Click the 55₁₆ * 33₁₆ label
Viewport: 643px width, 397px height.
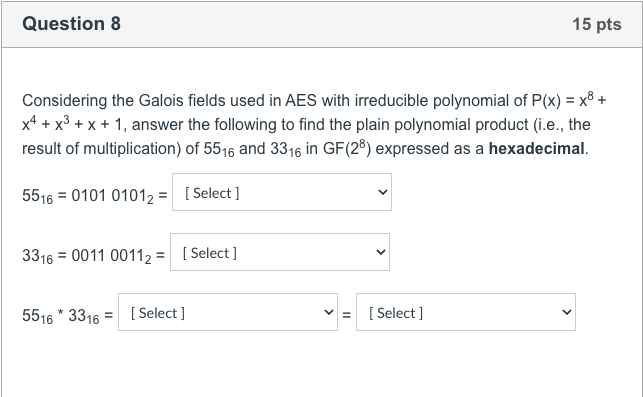(68, 316)
